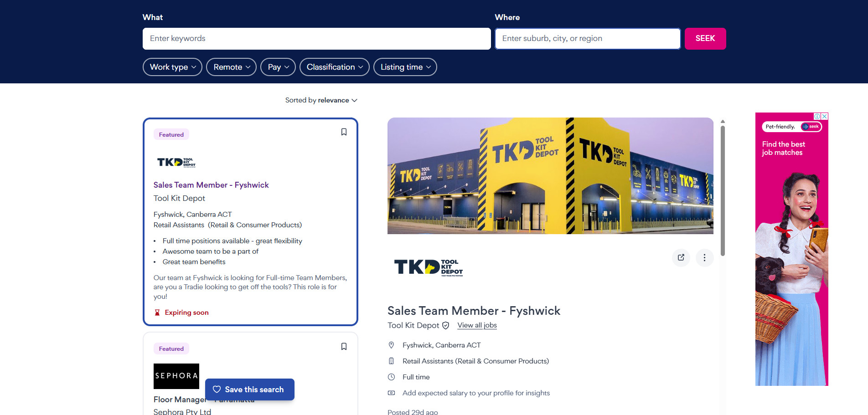Click the location pin icon
Image resolution: width=868 pixels, height=415 pixels.
coord(391,345)
